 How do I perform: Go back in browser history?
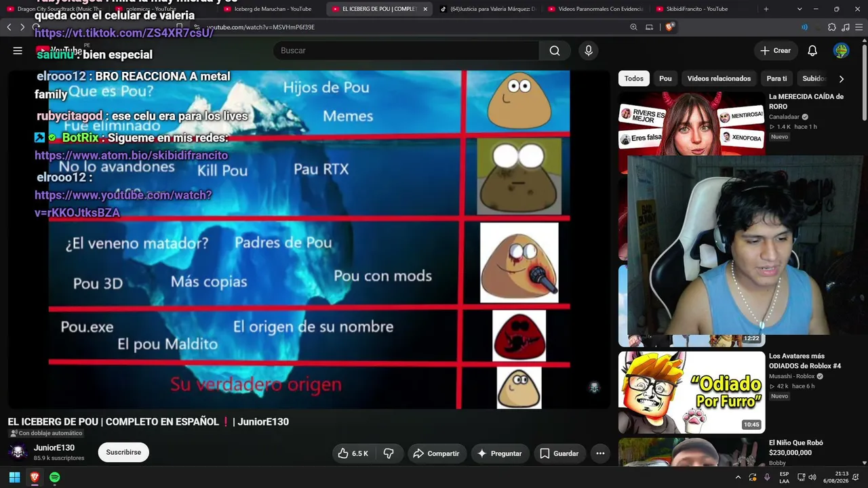click(x=9, y=27)
